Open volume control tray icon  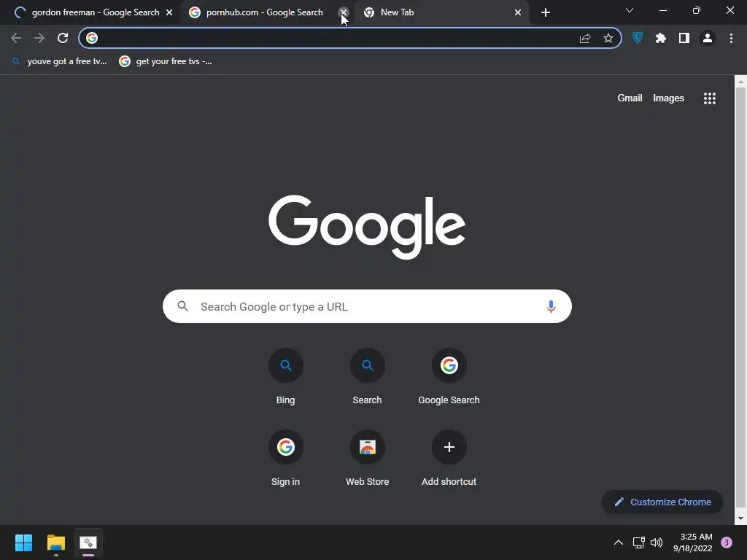point(657,542)
